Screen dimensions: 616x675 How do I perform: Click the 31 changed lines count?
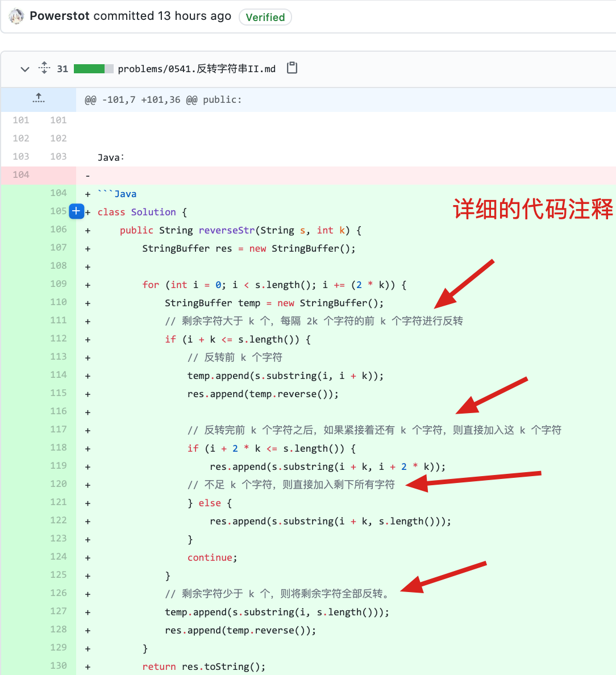coord(63,69)
